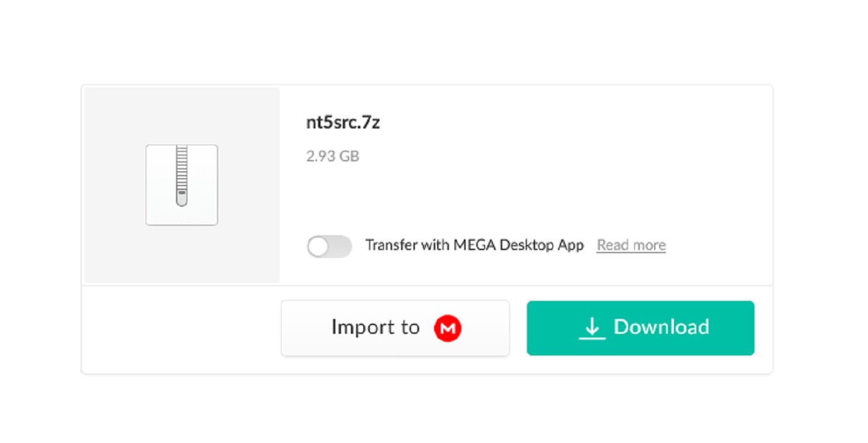868x443 pixels.
Task: Click the download arrow icon
Action: pyautogui.click(x=592, y=328)
